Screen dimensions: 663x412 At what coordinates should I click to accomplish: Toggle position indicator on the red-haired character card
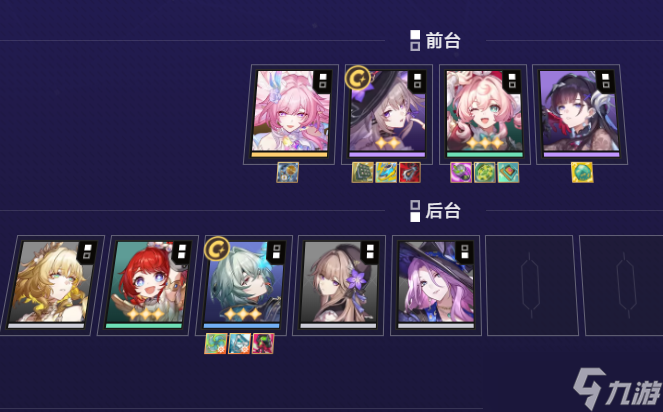click(182, 251)
